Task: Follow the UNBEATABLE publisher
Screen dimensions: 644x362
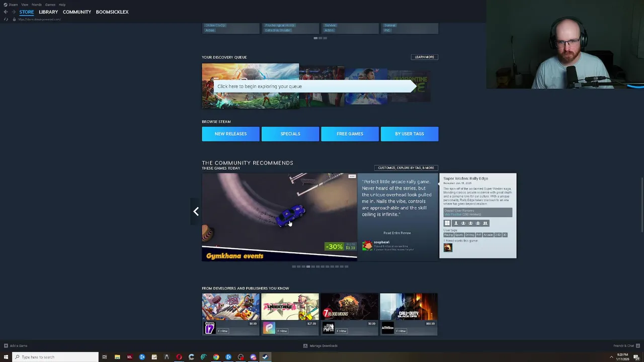Action: pos(282,331)
